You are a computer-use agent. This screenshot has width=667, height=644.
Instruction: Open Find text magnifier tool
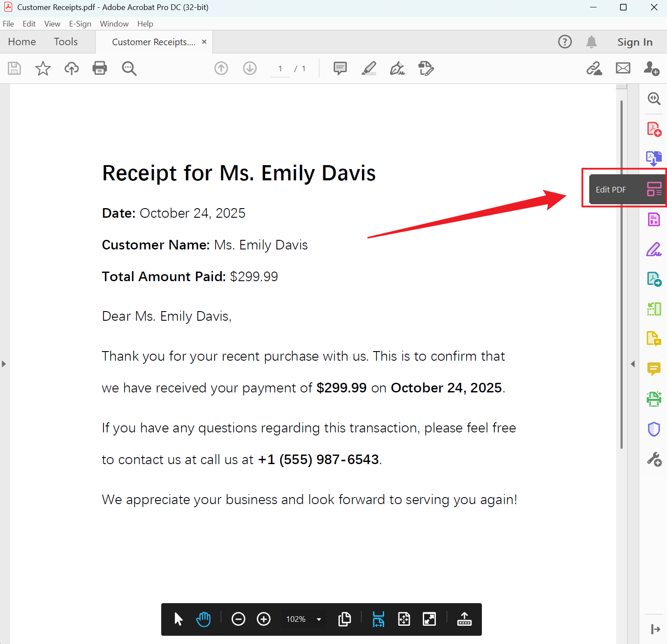129,68
